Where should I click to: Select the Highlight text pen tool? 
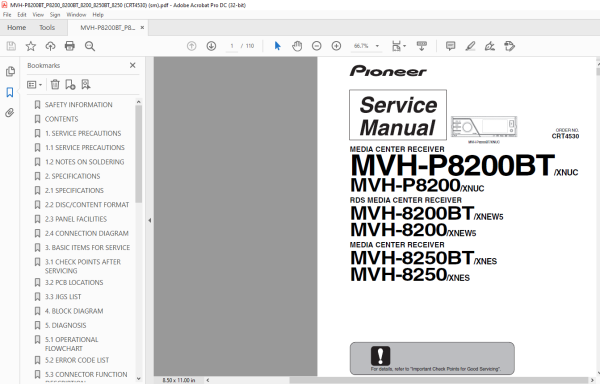[x=470, y=46]
